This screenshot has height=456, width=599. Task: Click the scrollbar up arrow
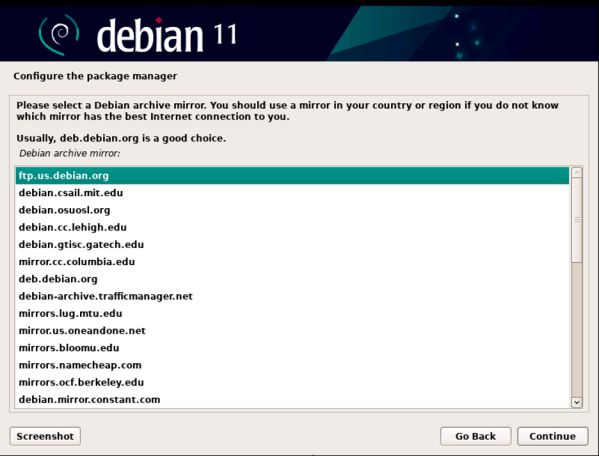[x=576, y=173]
